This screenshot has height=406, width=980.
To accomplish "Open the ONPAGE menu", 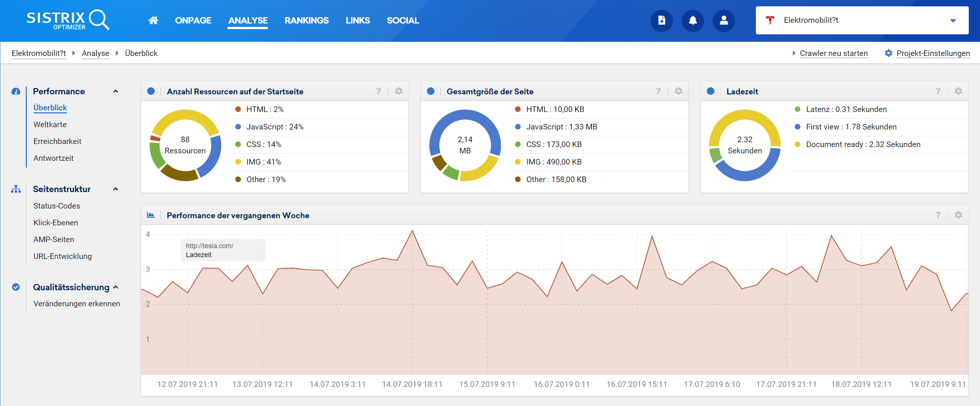I will click(193, 21).
